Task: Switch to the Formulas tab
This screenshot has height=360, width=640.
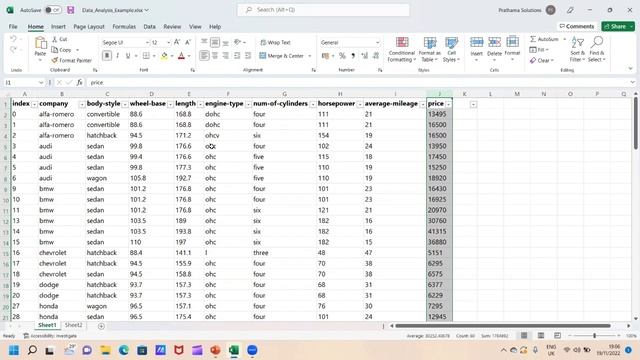Action: point(124,27)
